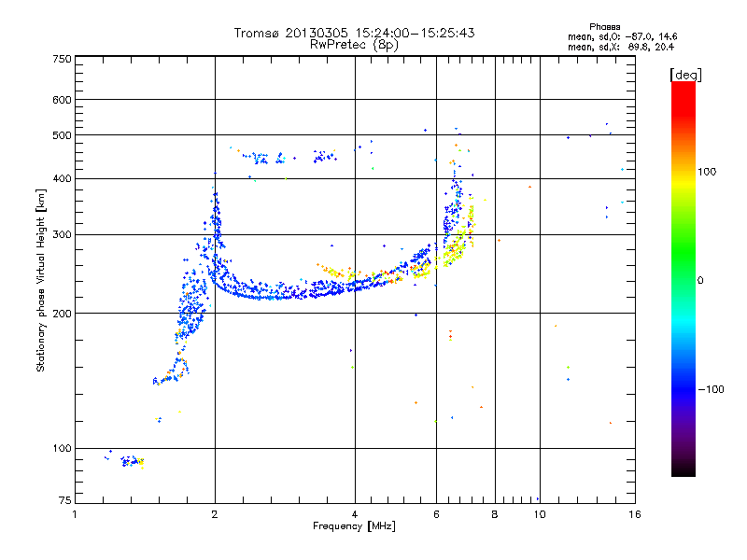
Task: Click the y-axis '200' tick label
Action: 62,314
